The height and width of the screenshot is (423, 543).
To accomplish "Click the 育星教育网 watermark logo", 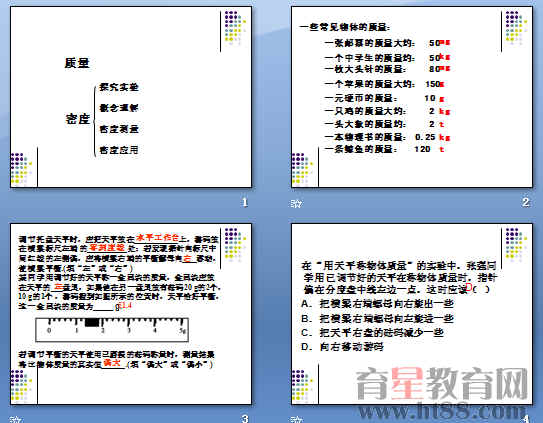I will click(x=442, y=384).
